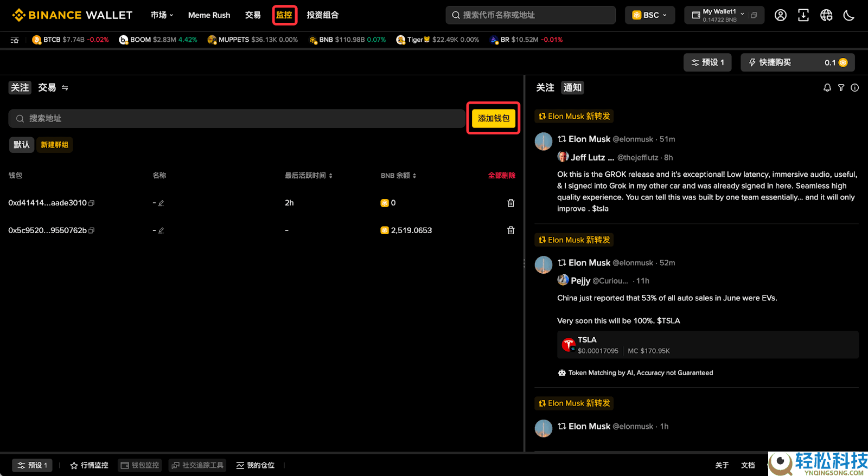This screenshot has height=476, width=868.
Task: Click the download app icon in header
Action: [803, 15]
